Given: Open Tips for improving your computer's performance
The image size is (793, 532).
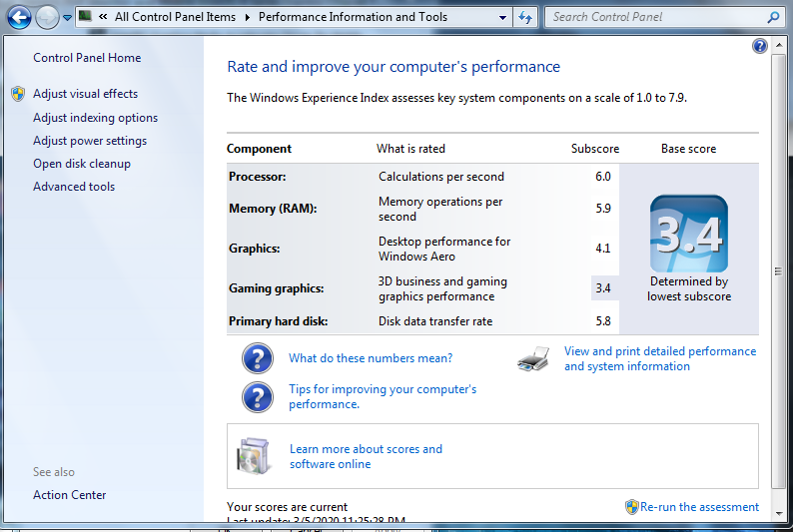Looking at the screenshot, I should pos(383,396).
